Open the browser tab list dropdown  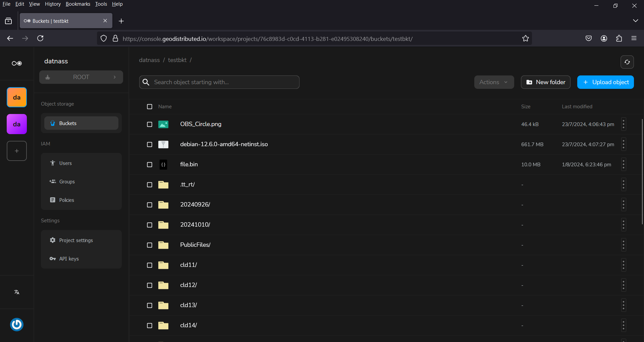(x=636, y=20)
